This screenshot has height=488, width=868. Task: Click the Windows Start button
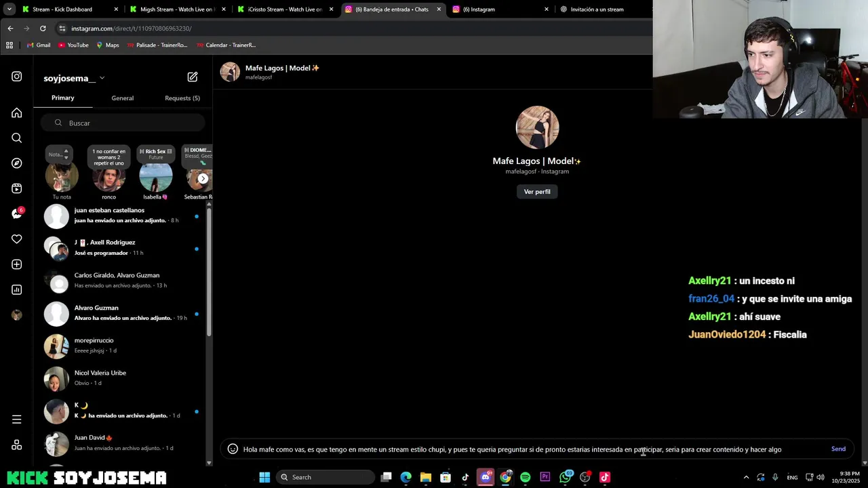point(264,477)
